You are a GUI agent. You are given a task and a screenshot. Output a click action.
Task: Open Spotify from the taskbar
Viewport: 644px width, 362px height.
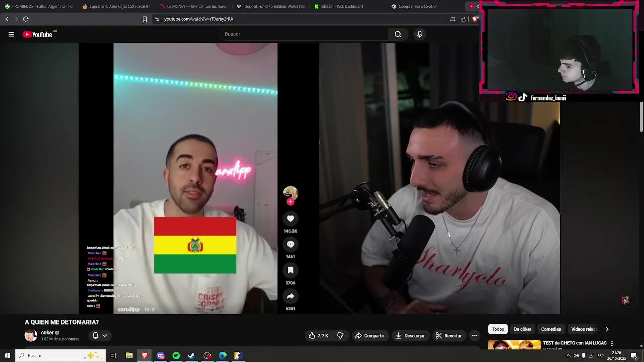pyautogui.click(x=176, y=356)
